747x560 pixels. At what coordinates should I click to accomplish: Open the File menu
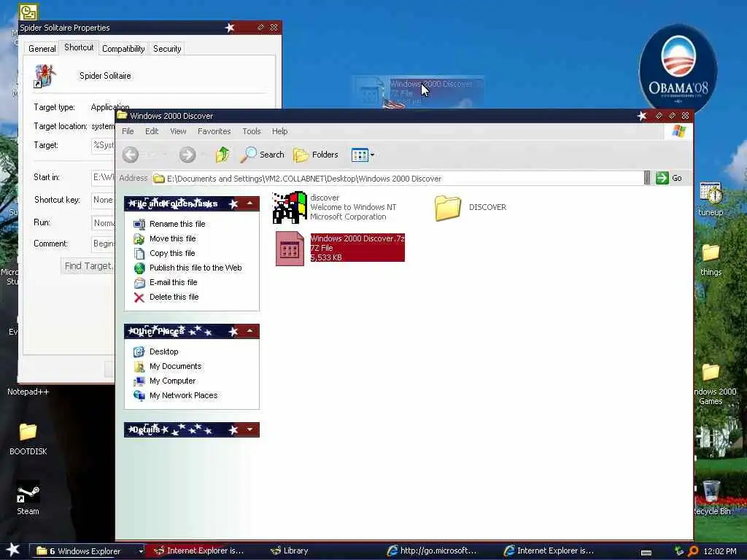point(128,131)
